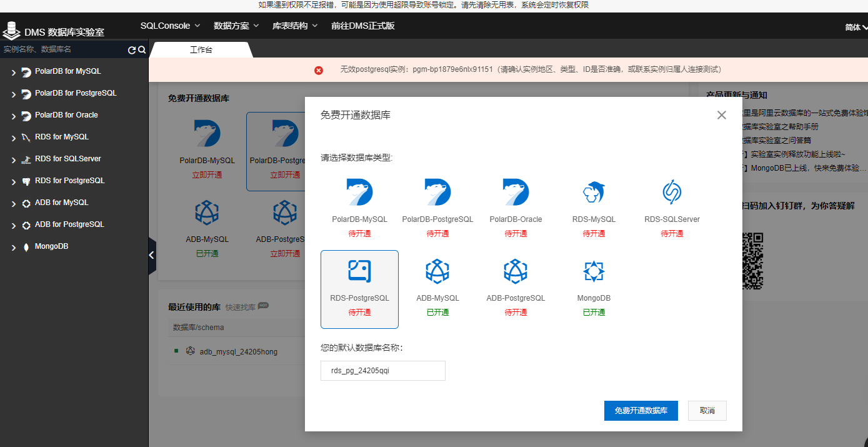Select MongoDB icon in dialog
The image size is (868, 447).
(594, 271)
